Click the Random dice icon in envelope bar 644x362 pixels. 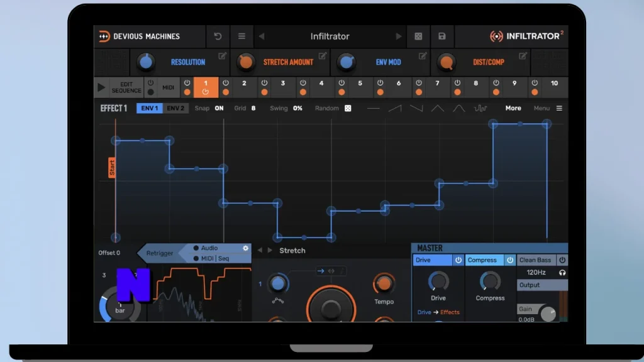(x=348, y=108)
